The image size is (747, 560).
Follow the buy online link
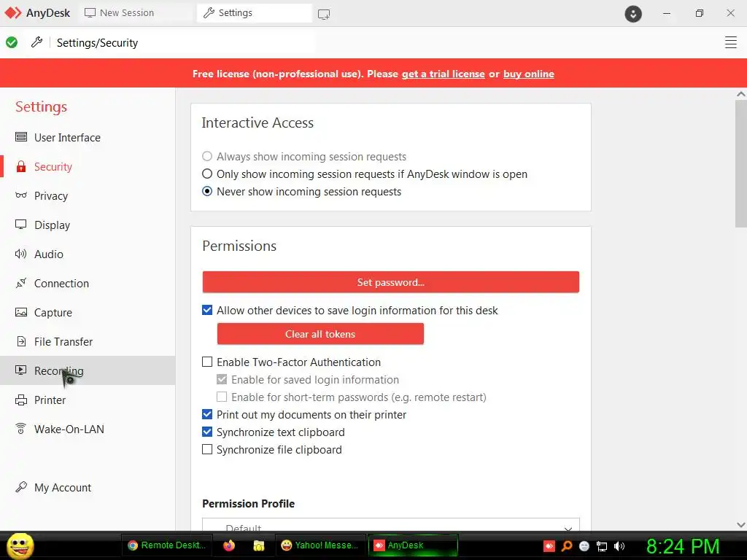(x=528, y=74)
